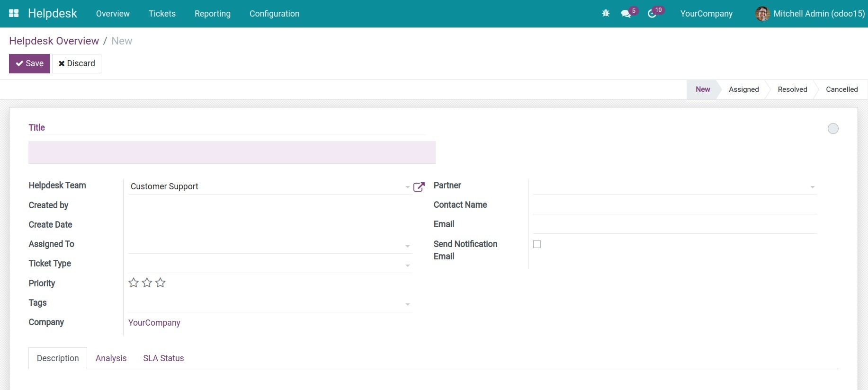This screenshot has height=390, width=868.
Task: Open the conversations chat icon
Action: pos(626,14)
